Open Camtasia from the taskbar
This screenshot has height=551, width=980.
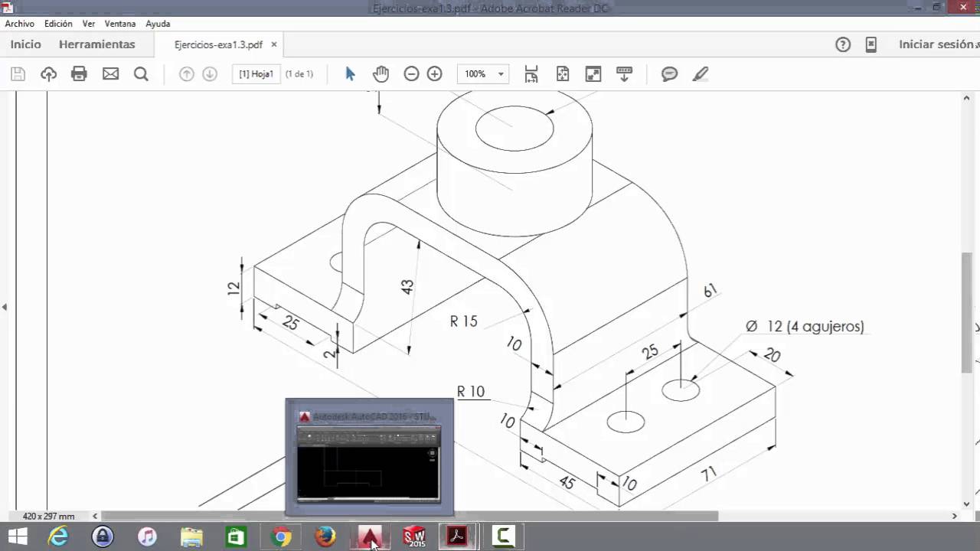coord(503,536)
